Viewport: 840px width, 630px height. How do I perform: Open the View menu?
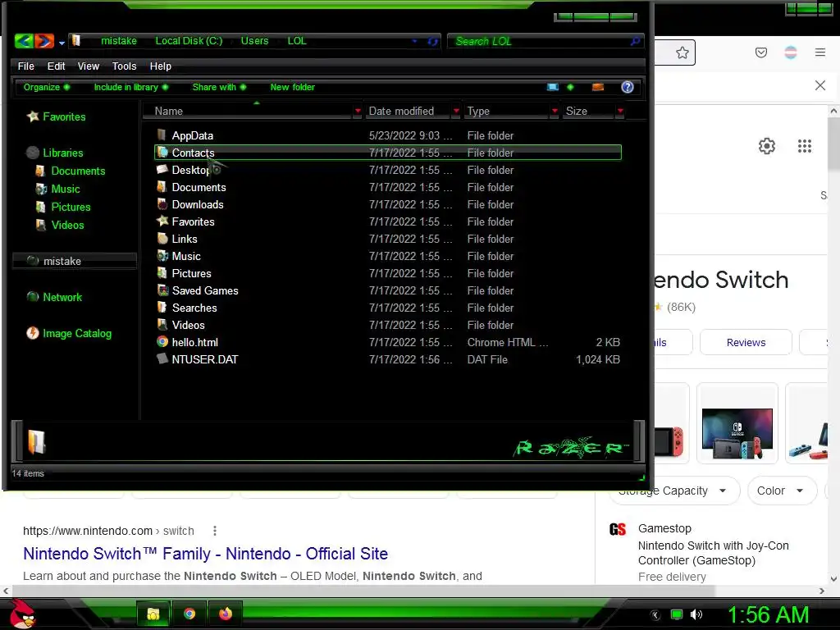[x=89, y=66]
